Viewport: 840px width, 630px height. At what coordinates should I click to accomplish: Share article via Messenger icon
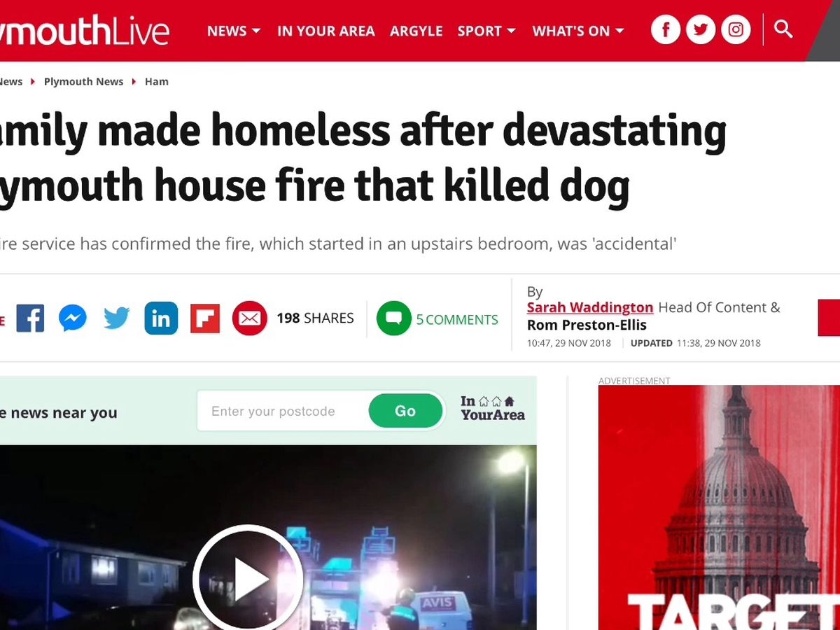(x=73, y=318)
